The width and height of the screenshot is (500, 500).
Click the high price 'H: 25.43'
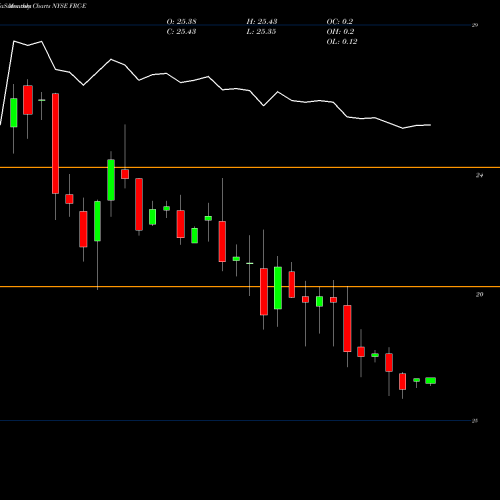[x=262, y=22]
